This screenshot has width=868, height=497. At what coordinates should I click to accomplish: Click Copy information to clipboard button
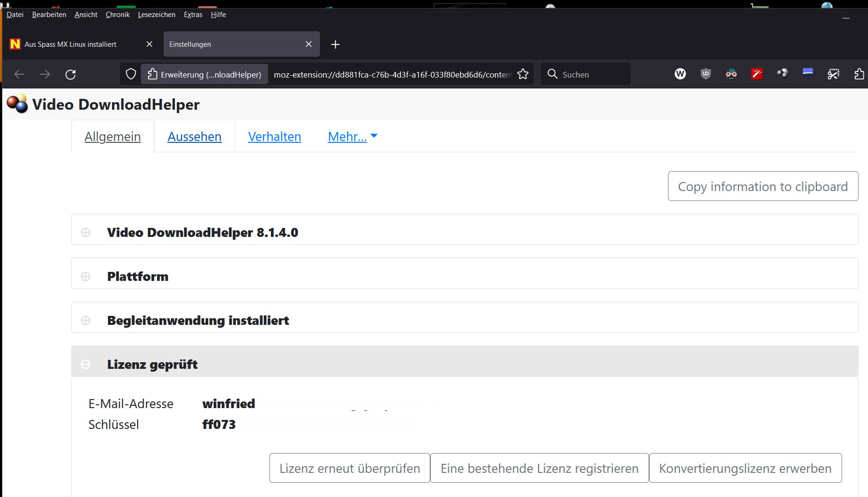pyautogui.click(x=763, y=186)
